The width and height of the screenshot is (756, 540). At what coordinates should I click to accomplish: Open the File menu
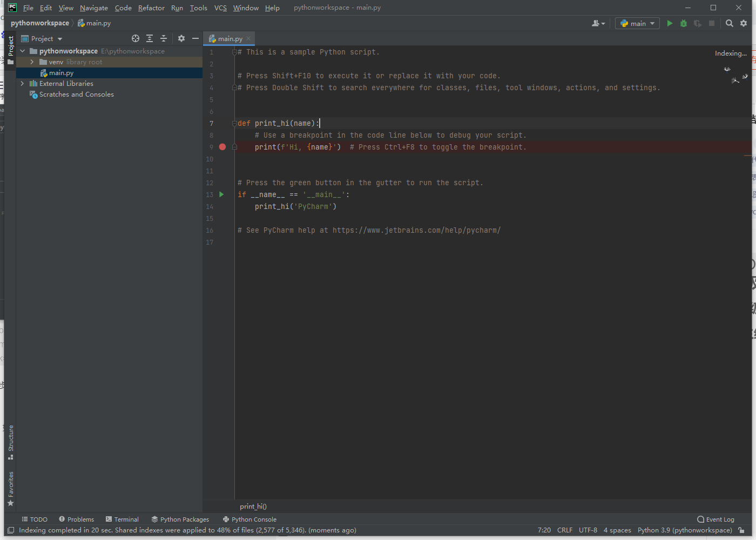click(28, 8)
